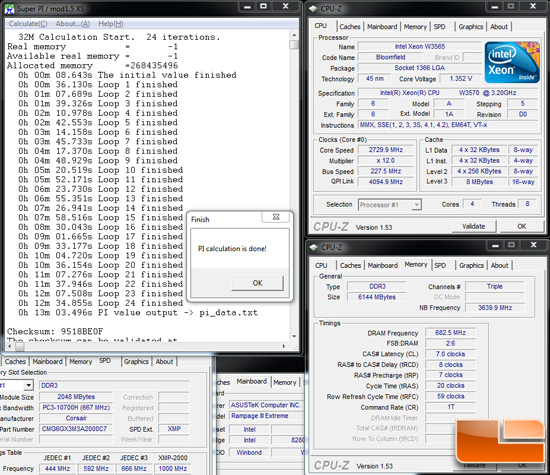Click Super PI horizontal scrollbar right arrow
The height and width of the screenshot is (475, 550).
point(284,346)
